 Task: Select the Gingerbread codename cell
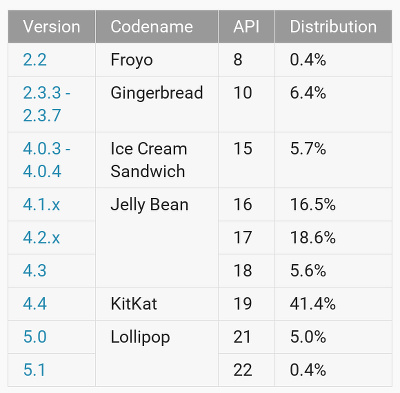coord(157,104)
